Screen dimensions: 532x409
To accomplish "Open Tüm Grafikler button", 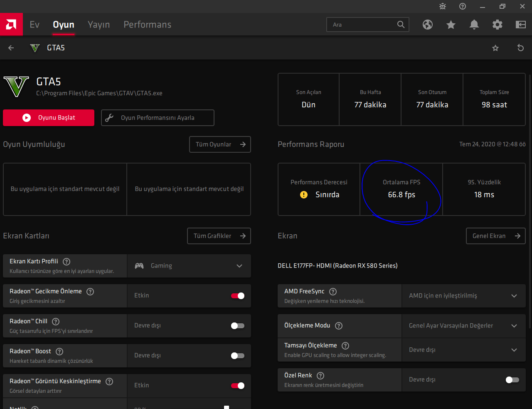I will pos(219,236).
